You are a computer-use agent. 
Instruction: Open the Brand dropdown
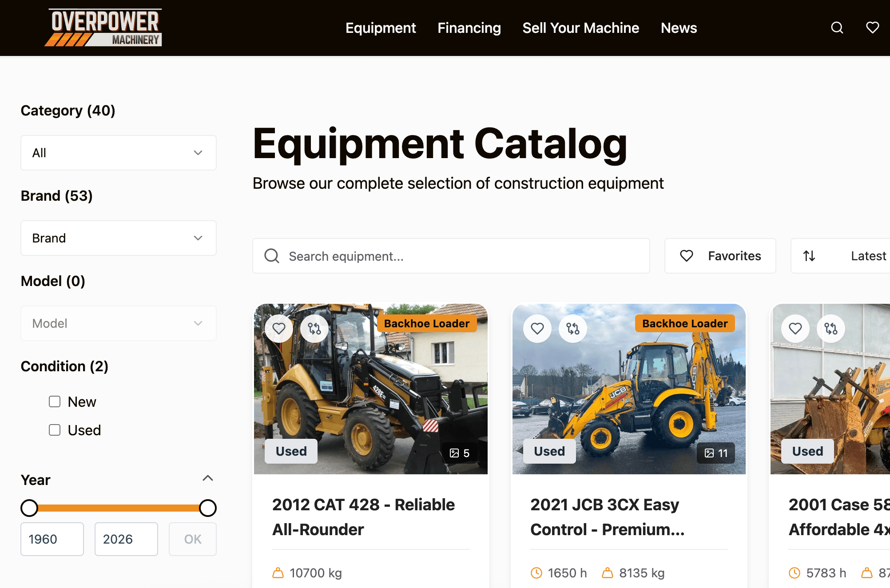[119, 238]
